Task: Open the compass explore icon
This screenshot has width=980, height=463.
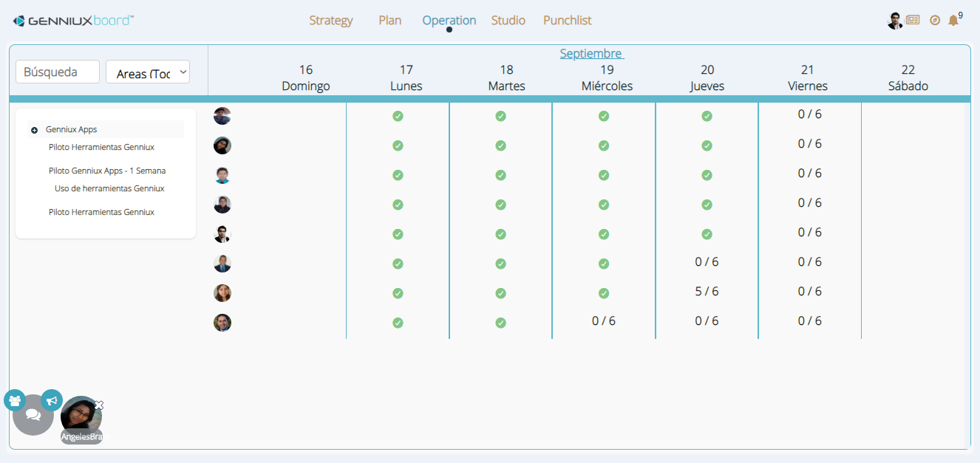Action: (x=935, y=21)
